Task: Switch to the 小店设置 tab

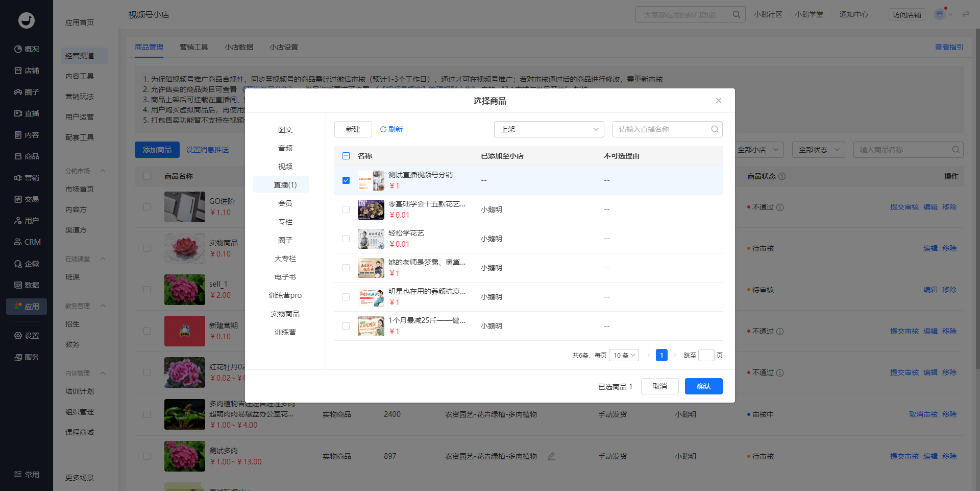Action: 284,47
